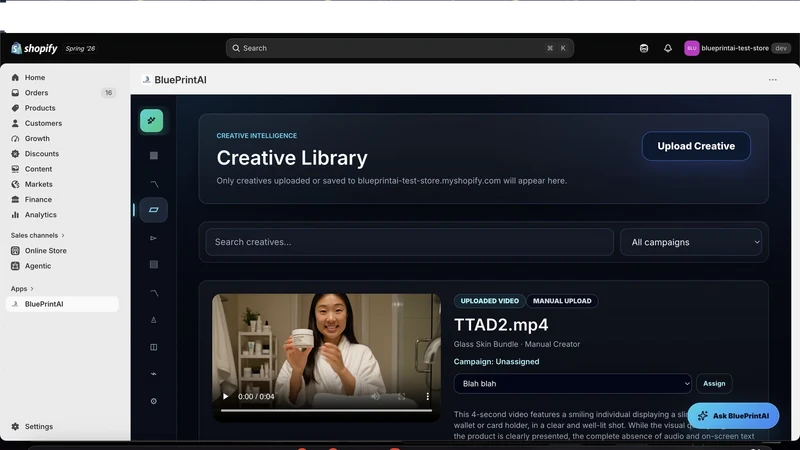800x450 pixels.
Task: Click the Upload Creative button
Action: pos(696,146)
